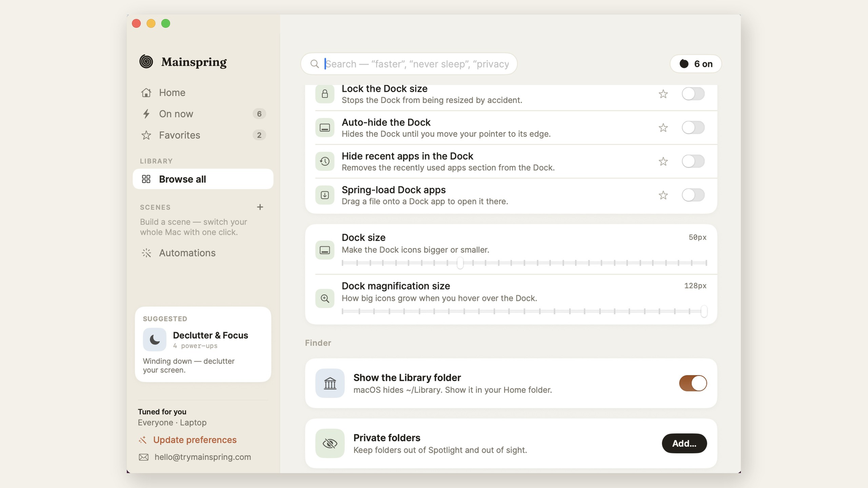Image resolution: width=868 pixels, height=488 pixels.
Task: Click the Mainspring app title text
Action: point(194,62)
